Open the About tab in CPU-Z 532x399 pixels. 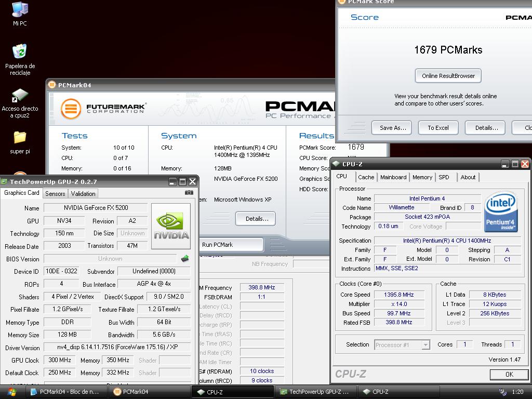tap(468, 177)
